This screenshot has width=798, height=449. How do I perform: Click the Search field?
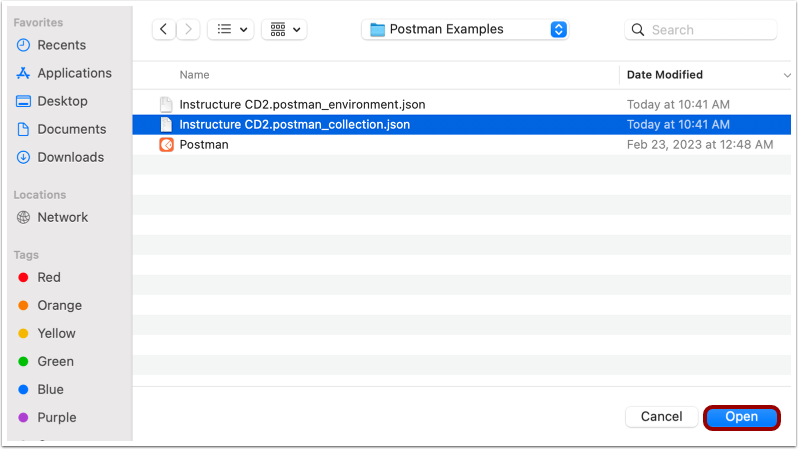(x=700, y=30)
